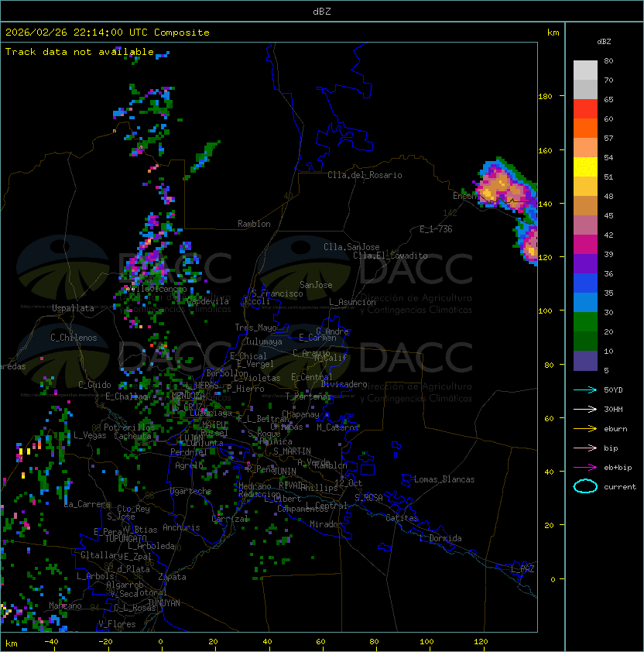Click the 'Zapata' map label

(x=172, y=577)
